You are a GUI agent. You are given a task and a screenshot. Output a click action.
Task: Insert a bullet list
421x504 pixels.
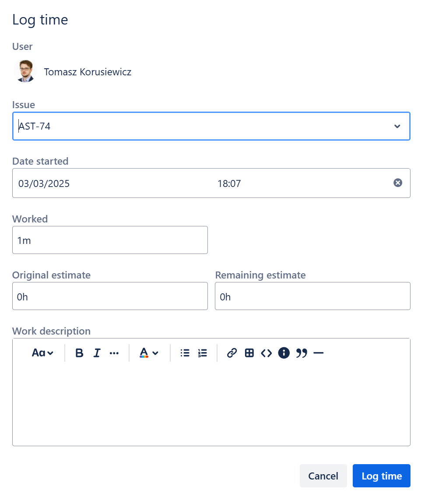[x=185, y=353]
